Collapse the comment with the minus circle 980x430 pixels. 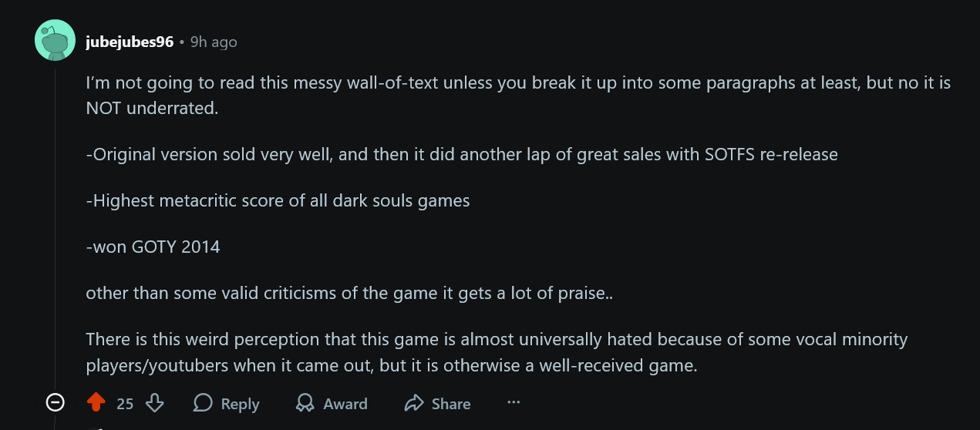pos(55,402)
